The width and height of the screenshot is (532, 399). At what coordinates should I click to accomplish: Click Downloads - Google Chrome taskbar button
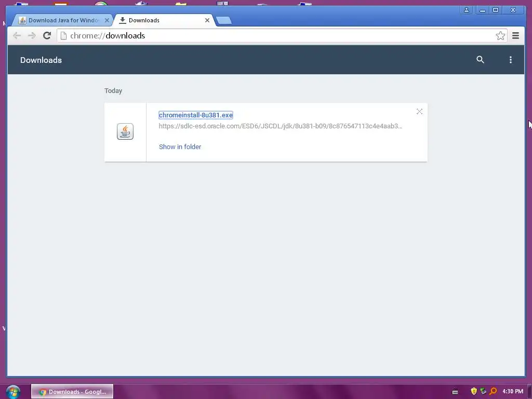(x=72, y=392)
